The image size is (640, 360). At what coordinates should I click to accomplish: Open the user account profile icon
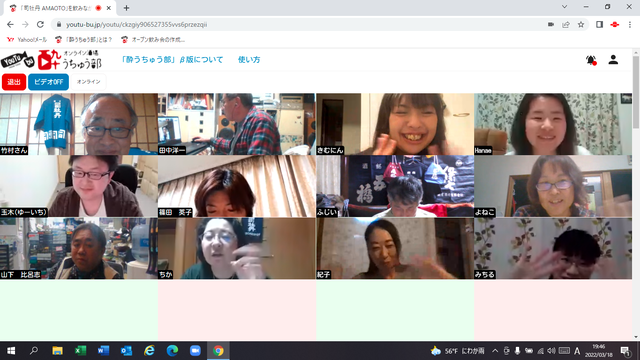tap(613, 60)
